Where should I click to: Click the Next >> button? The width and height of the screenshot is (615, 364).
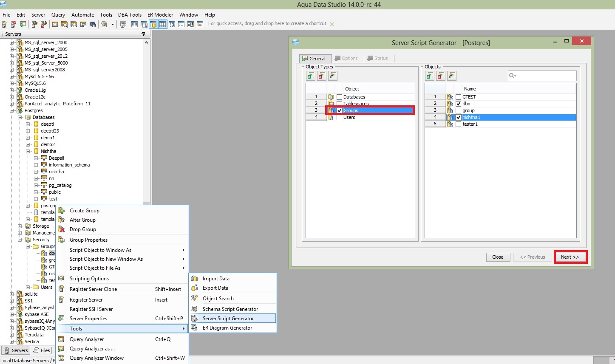(570, 257)
